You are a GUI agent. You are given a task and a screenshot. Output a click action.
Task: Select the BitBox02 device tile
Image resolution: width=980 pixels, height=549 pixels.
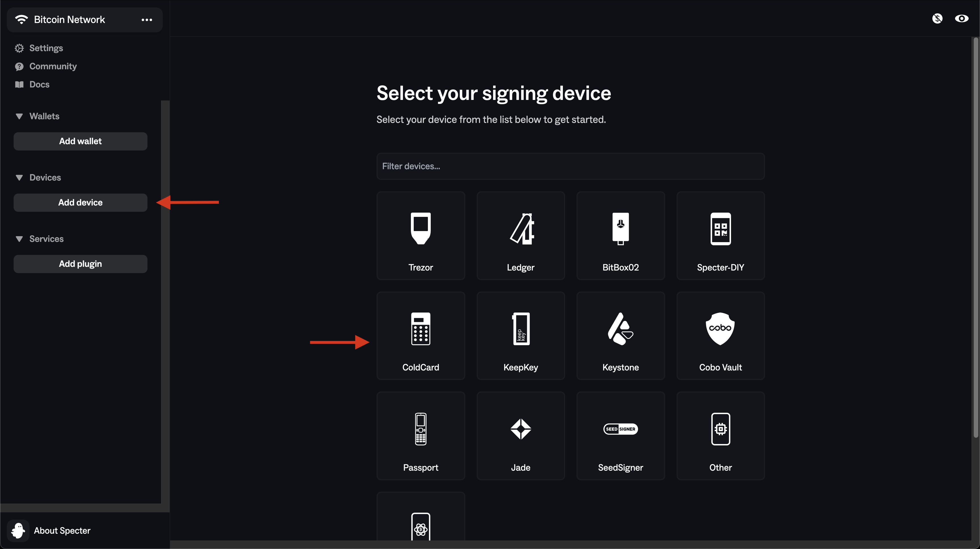[620, 236]
